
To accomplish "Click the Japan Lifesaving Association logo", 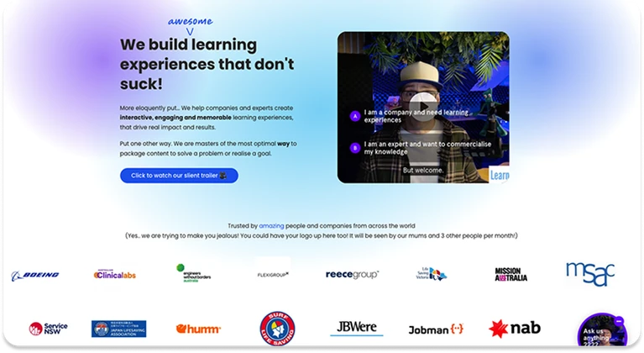I will [118, 329].
